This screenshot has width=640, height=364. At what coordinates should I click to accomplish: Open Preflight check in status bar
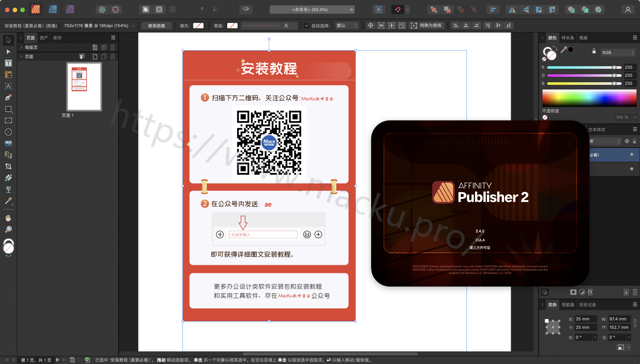pos(87,360)
